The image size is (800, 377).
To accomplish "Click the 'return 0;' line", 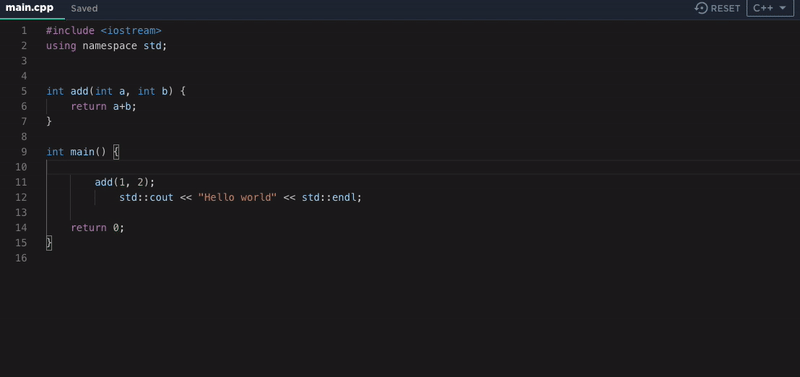I will (x=97, y=228).
